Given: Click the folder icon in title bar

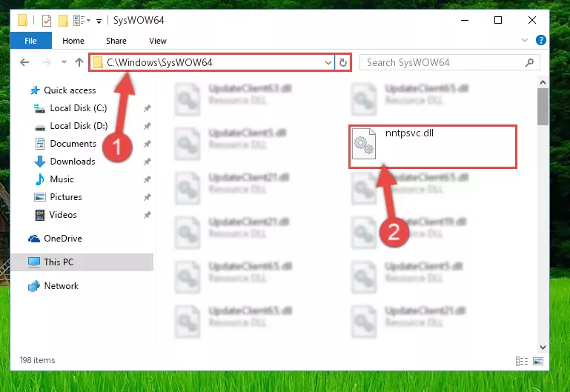Looking at the screenshot, I should (22, 20).
